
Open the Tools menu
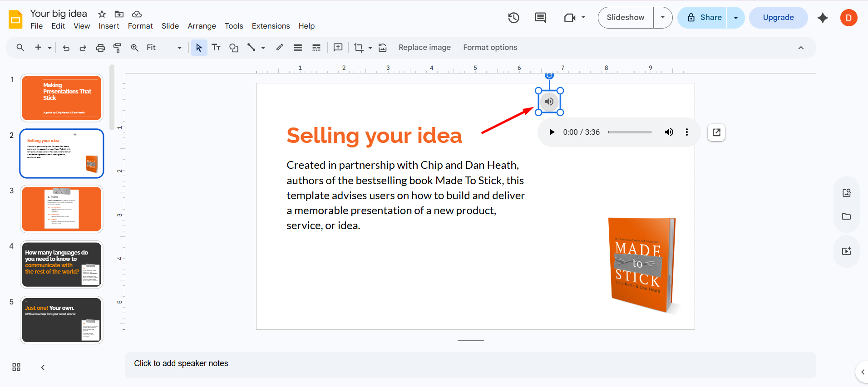pos(234,26)
